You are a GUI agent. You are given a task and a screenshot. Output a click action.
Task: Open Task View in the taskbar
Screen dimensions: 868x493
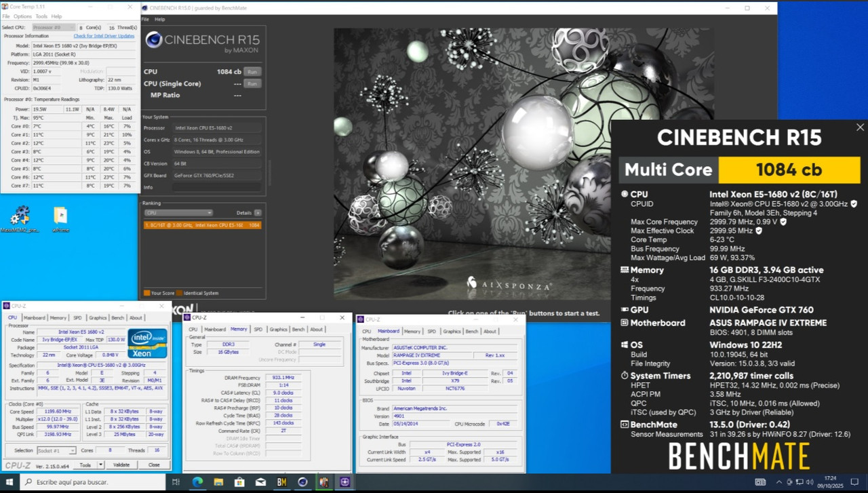click(176, 482)
